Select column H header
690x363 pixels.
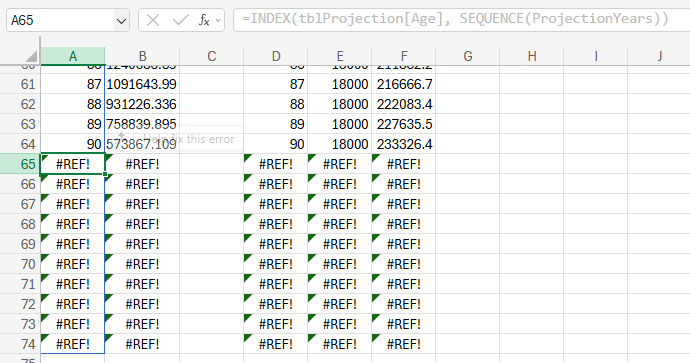coord(532,56)
